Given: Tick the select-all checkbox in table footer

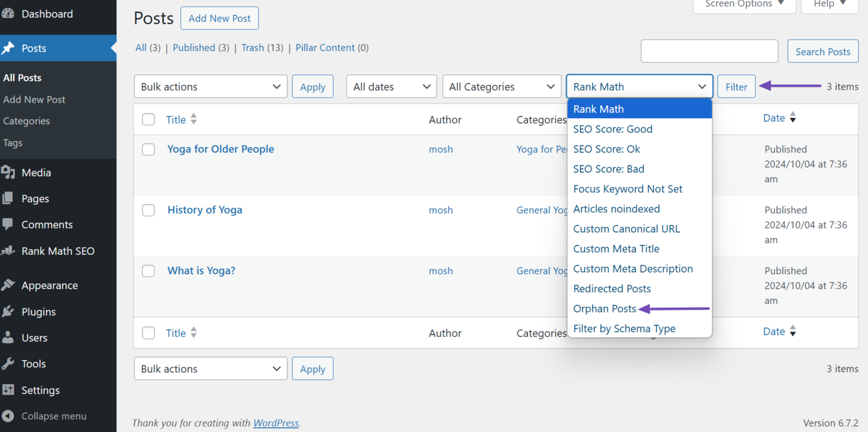Looking at the screenshot, I should 148,333.
